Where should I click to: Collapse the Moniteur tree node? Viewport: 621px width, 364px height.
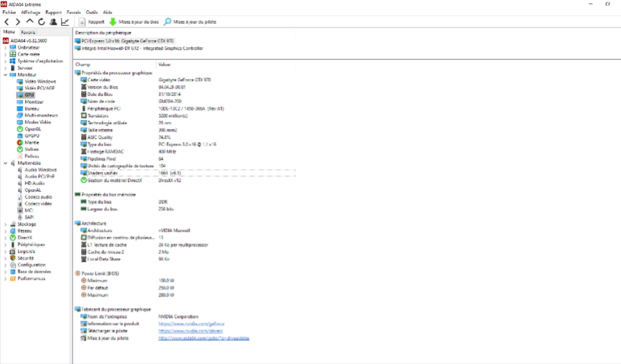point(5,75)
